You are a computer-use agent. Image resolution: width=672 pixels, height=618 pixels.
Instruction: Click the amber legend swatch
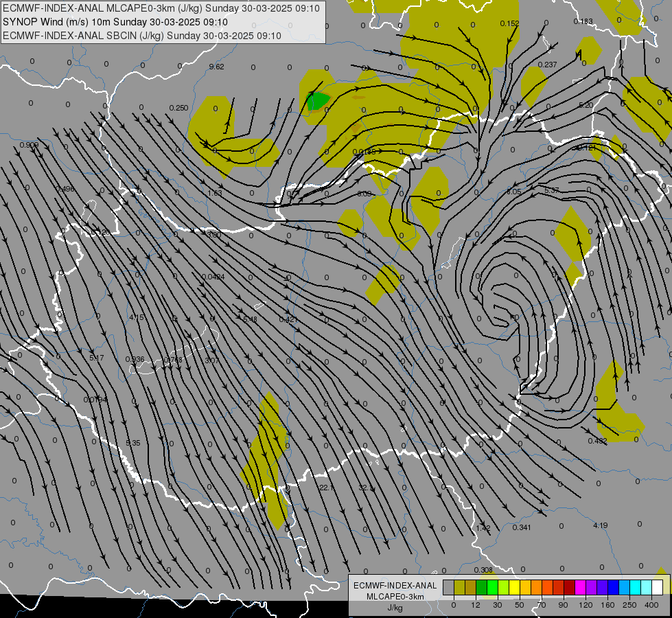point(525,587)
